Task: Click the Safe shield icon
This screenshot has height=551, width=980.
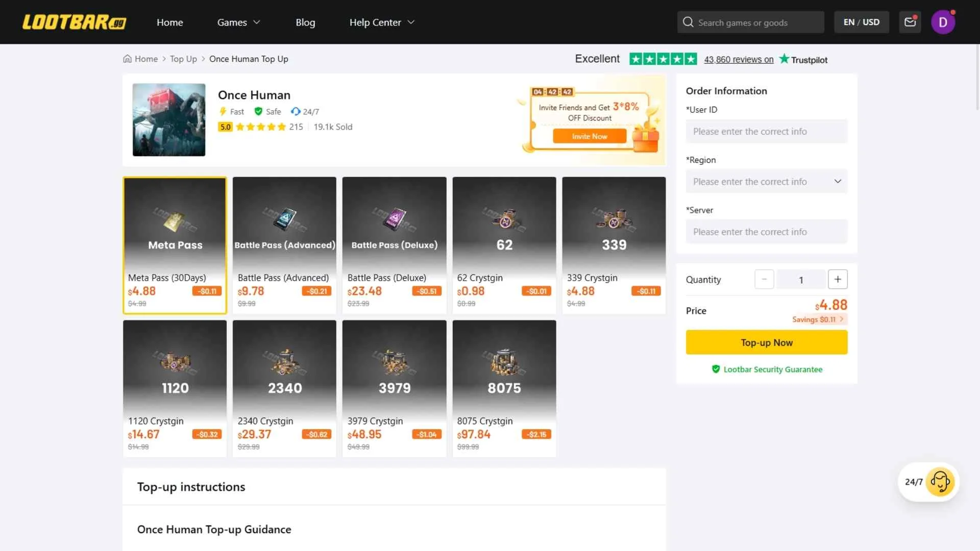Action: click(x=258, y=111)
